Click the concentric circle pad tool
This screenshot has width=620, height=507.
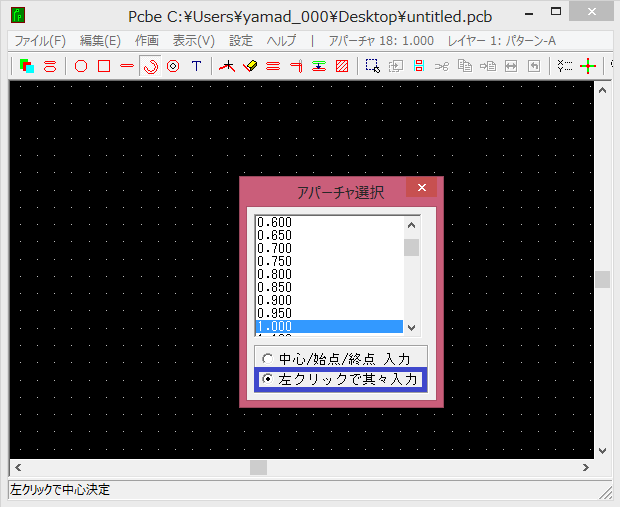click(173, 66)
